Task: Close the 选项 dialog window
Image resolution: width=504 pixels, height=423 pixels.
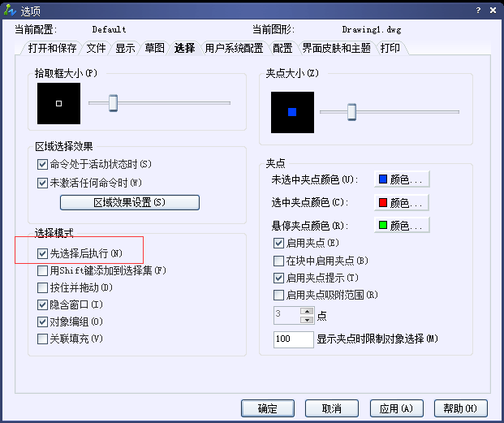Action: pyautogui.click(x=493, y=11)
